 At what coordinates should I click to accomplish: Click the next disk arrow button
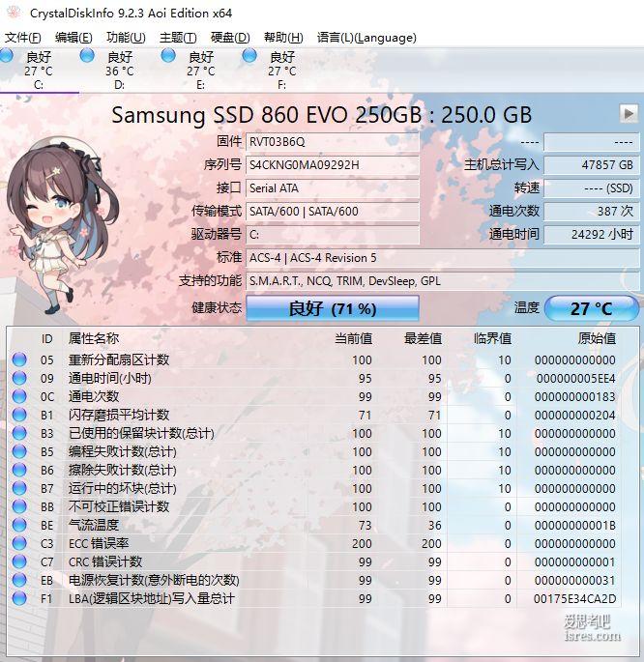pyautogui.click(x=629, y=114)
